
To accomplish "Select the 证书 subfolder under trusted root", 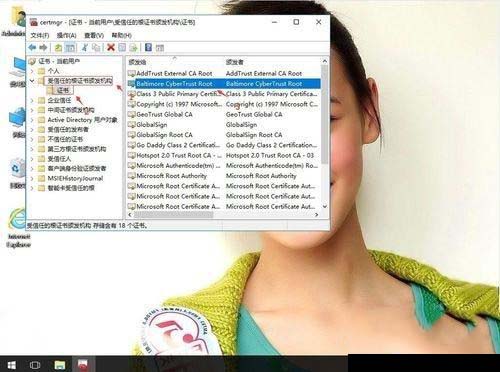I will 63,90.
